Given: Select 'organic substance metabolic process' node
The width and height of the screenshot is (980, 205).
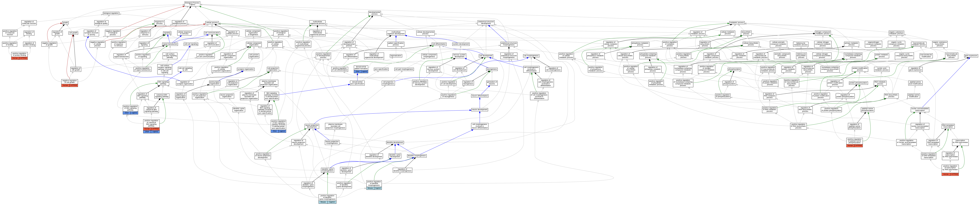Looking at the screenshot, I should [896, 33].
